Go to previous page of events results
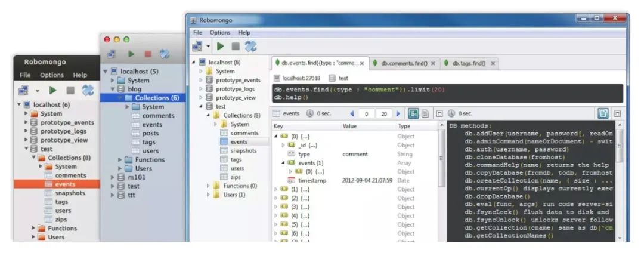This screenshot has width=644, height=256. tap(352, 113)
